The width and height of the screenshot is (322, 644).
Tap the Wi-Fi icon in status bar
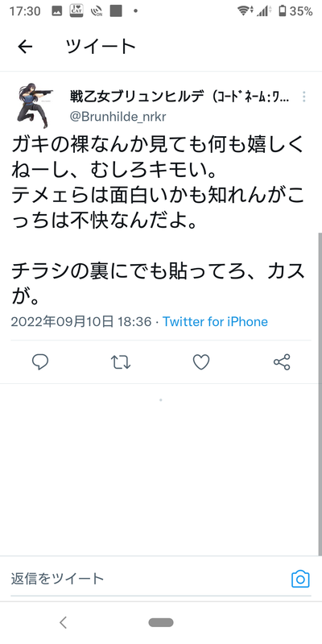[x=245, y=11]
